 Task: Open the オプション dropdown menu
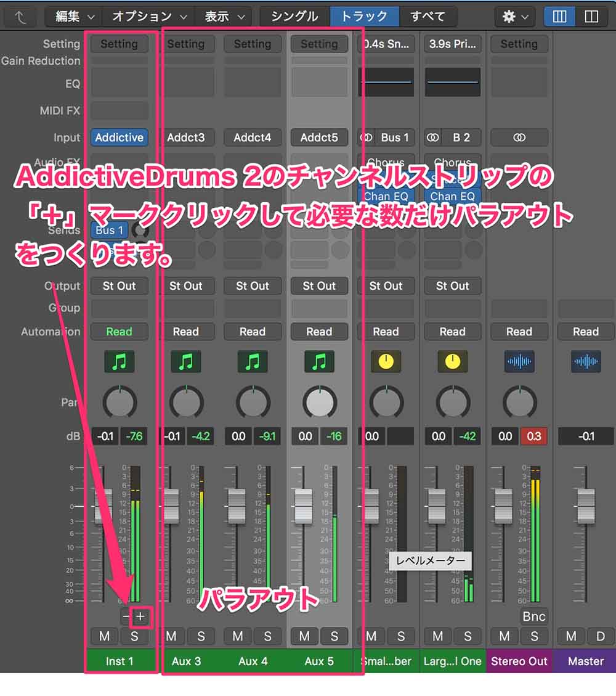point(149,17)
